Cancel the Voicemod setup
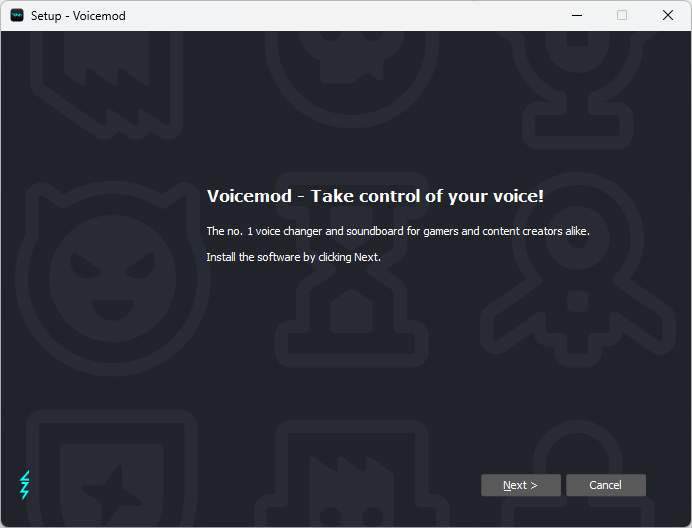The image size is (692, 528). [606, 485]
